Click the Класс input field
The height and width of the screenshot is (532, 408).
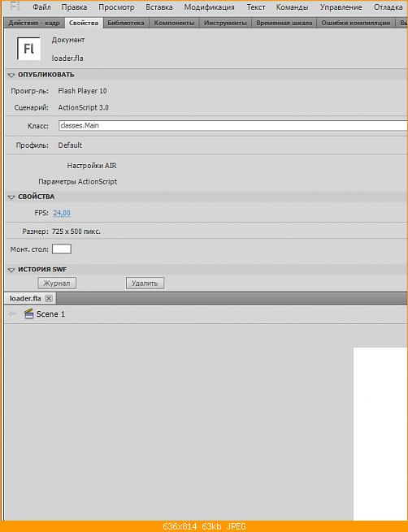pos(232,126)
